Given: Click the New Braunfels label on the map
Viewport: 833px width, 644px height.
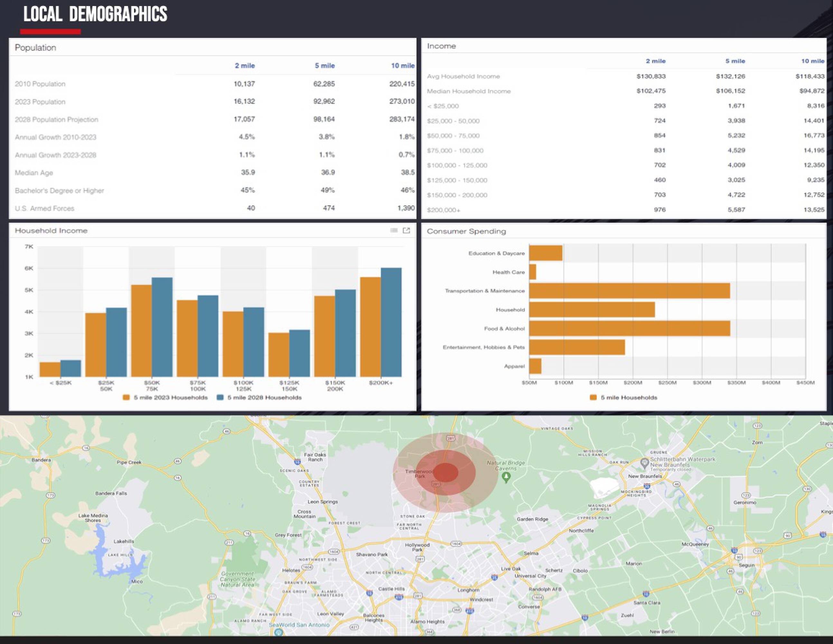Looking at the screenshot, I should tap(645, 476).
